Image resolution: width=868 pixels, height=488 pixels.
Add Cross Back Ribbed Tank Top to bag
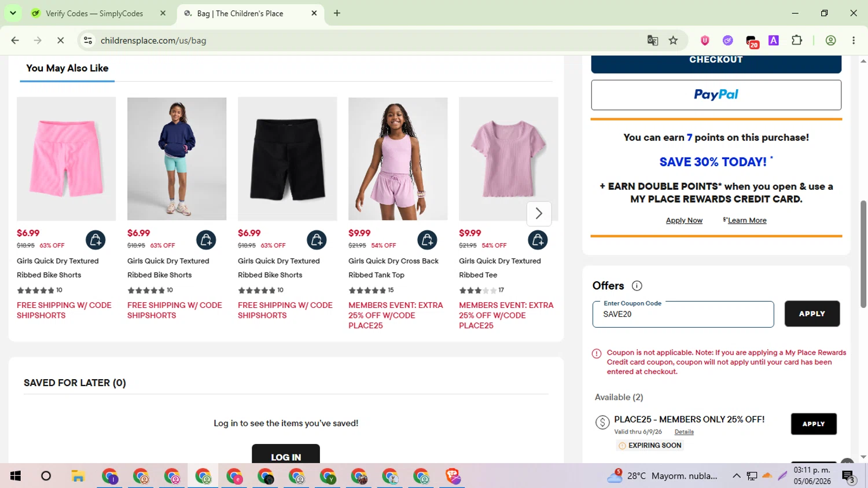427,240
